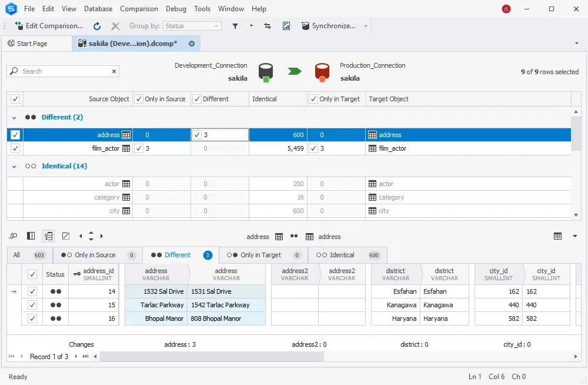Open the Synchronize dropdown arrow
Screen dimensions: 588x385
(365, 26)
